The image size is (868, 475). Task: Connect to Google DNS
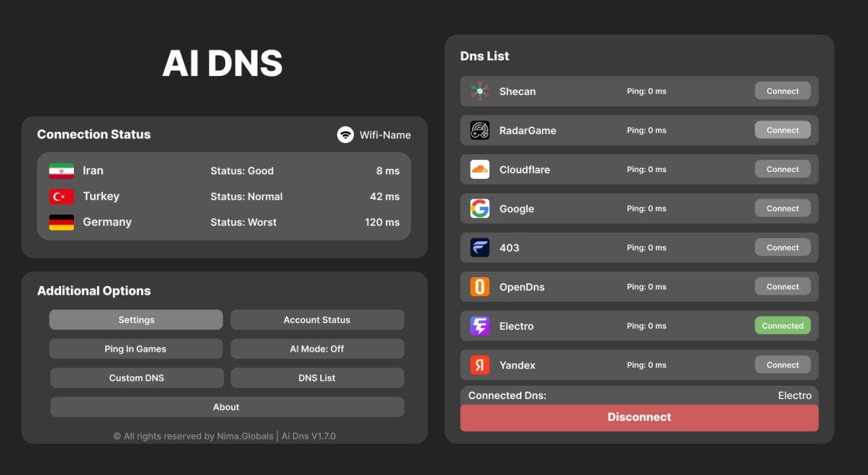point(783,209)
